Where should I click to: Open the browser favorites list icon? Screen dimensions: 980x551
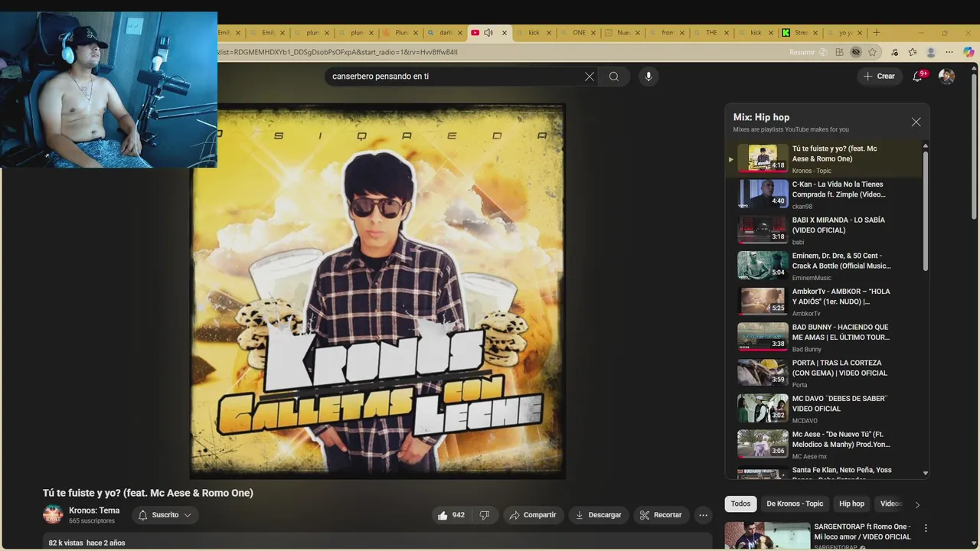(913, 52)
